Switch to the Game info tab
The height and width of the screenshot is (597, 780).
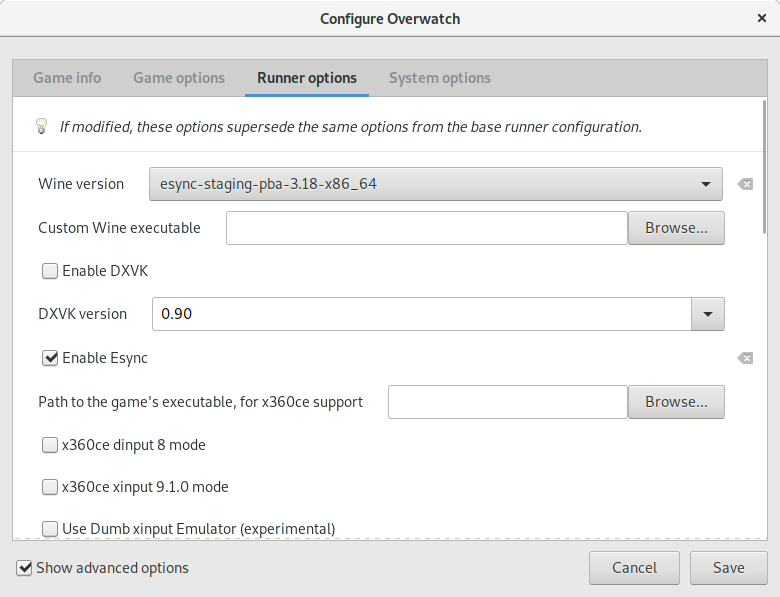pos(67,78)
